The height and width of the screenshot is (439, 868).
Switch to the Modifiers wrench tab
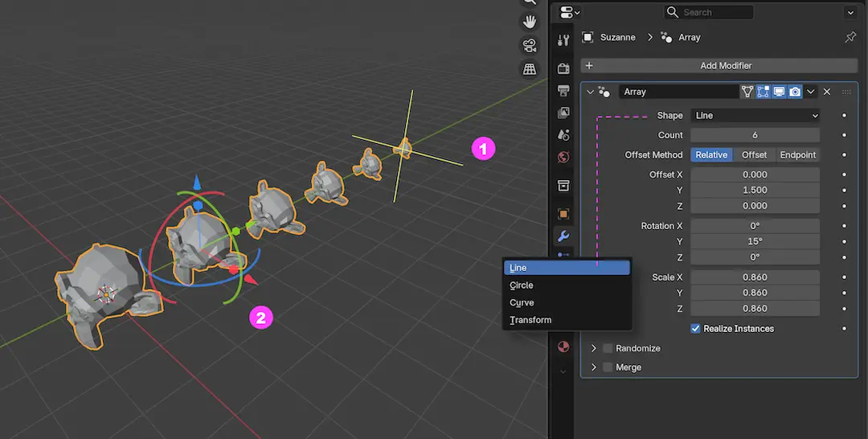563,236
